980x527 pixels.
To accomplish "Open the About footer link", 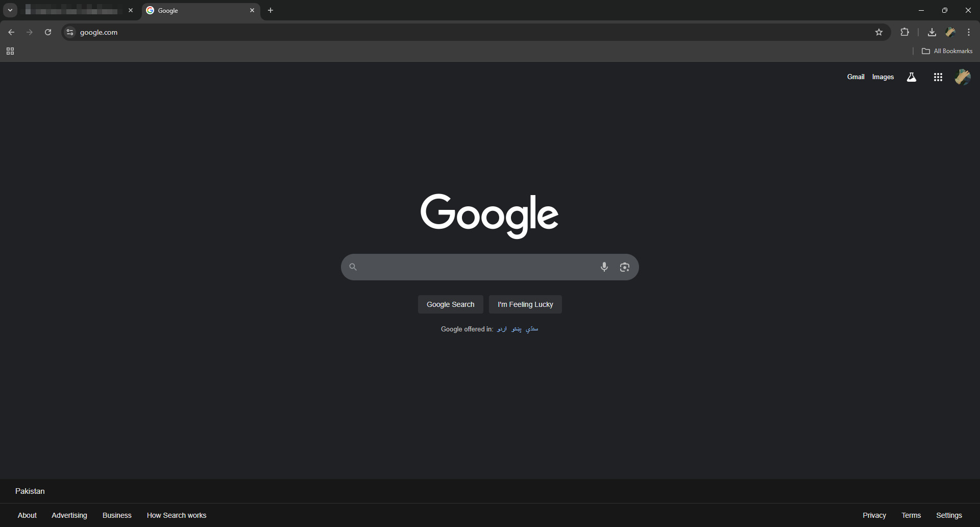I will (27, 515).
